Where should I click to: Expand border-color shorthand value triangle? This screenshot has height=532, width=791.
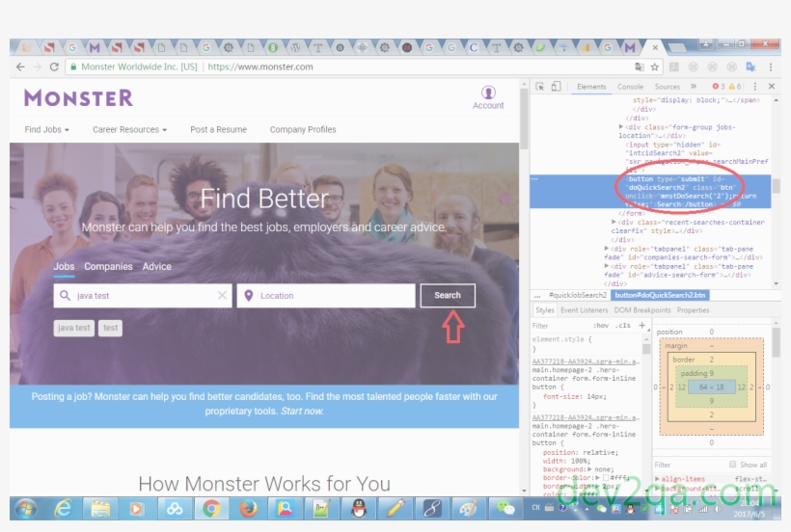point(598,478)
